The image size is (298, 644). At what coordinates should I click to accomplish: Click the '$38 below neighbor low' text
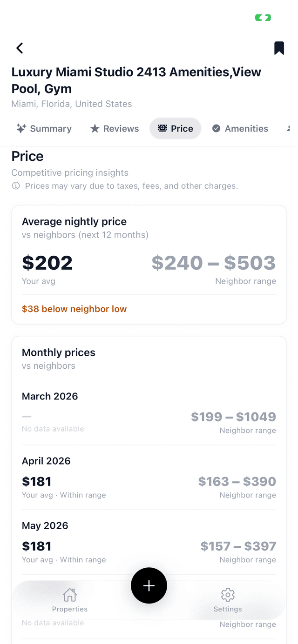(x=74, y=309)
